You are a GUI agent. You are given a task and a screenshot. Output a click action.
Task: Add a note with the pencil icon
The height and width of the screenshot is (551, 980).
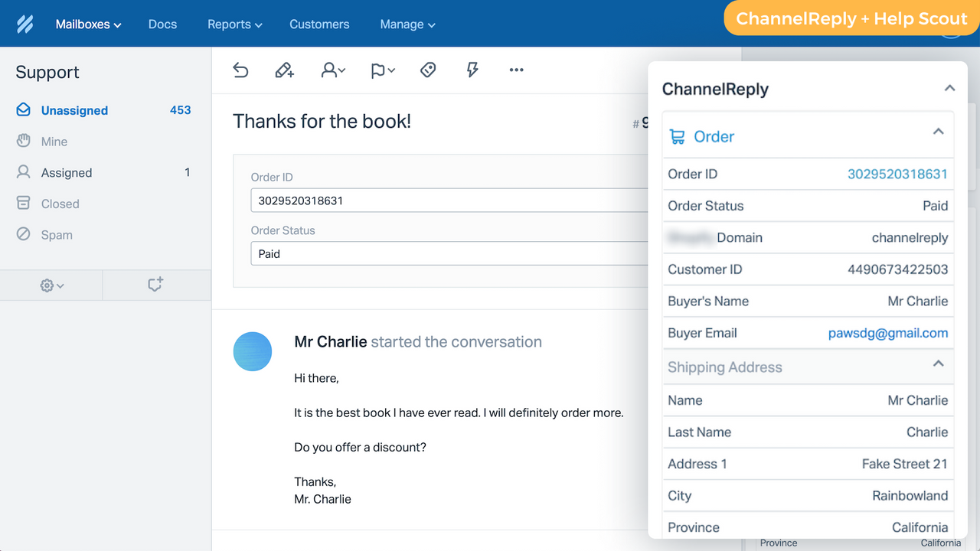point(284,70)
